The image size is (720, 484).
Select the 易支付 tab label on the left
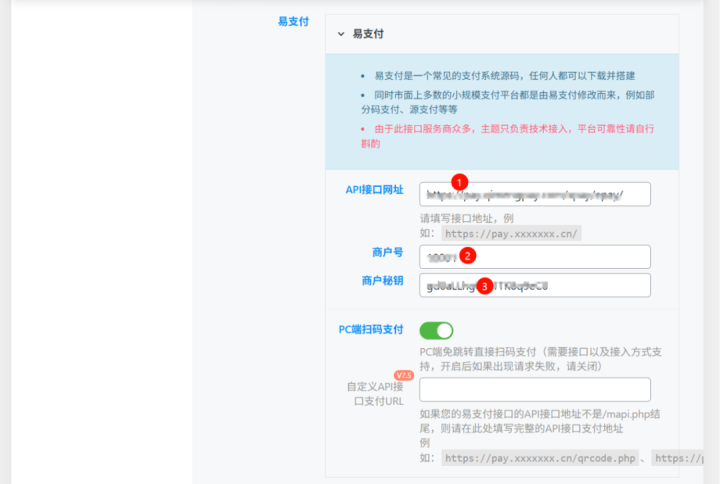coord(293,22)
